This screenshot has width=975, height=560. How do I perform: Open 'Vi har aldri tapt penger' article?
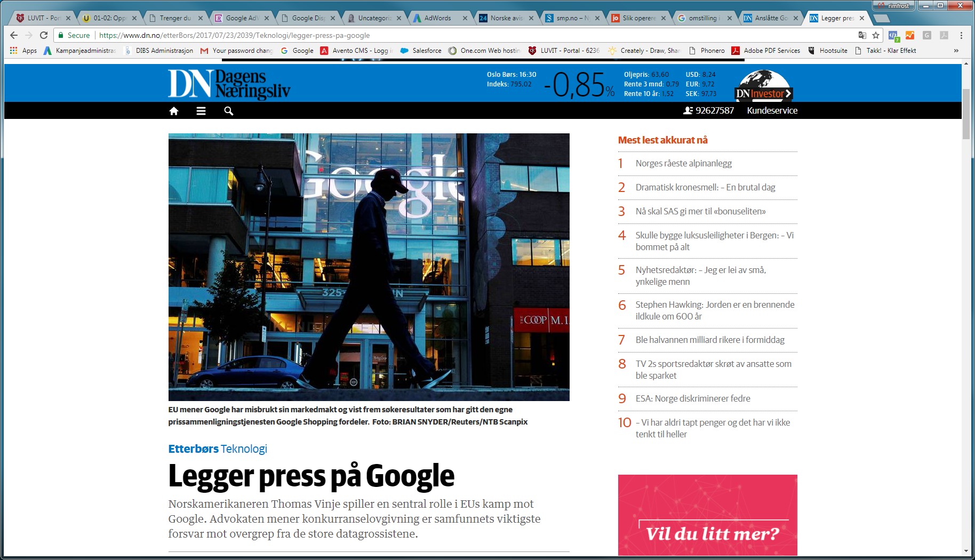713,428
